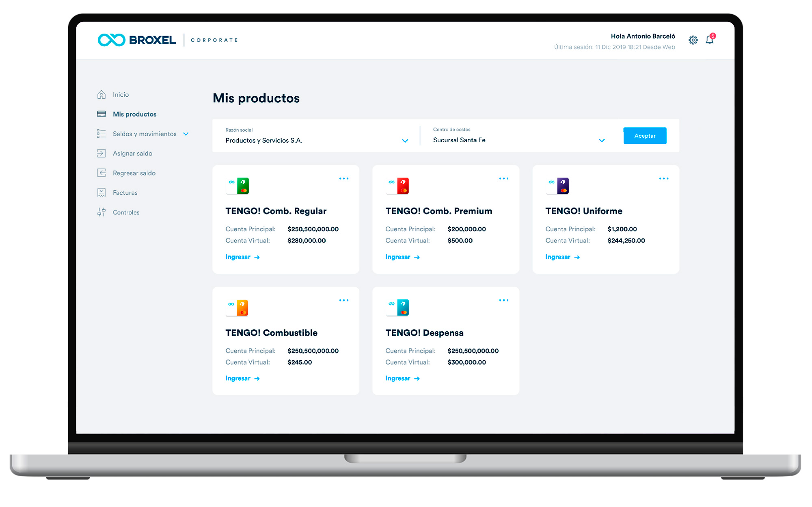Click the $1,200.00 Cuenta Principal value

(622, 229)
